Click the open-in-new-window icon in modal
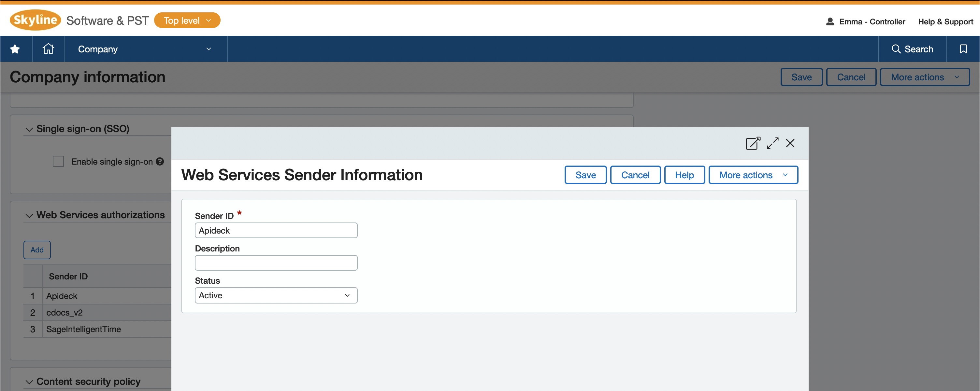Viewport: 980px width, 391px height. [x=753, y=142]
